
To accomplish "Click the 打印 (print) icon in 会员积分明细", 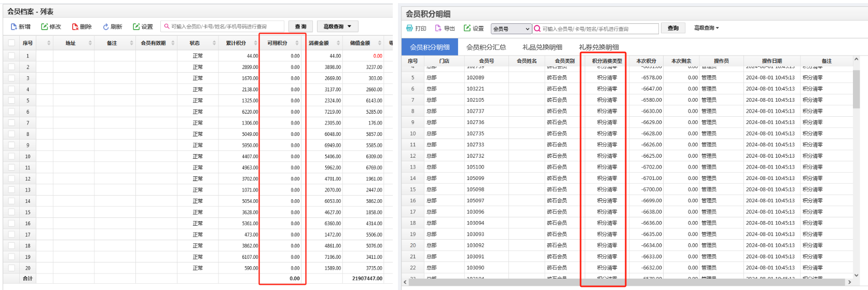I will 410,28.
